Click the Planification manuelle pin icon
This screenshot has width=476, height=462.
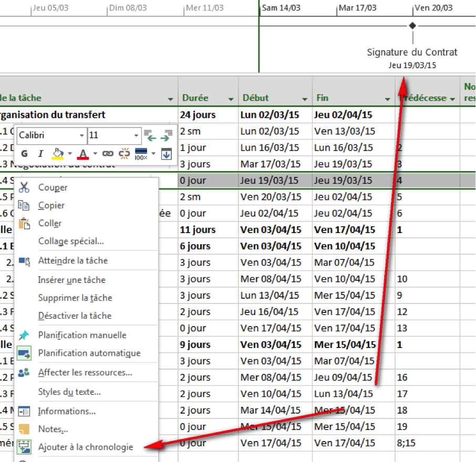point(24,335)
